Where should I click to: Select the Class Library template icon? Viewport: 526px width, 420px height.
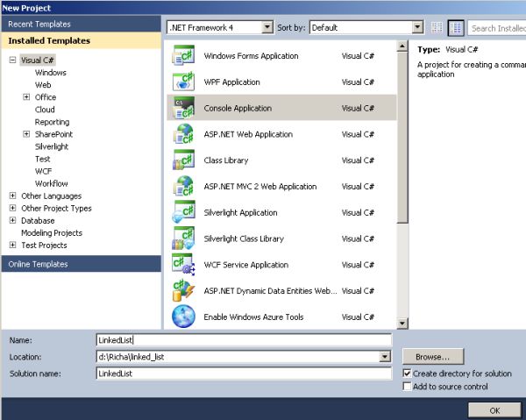click(183, 160)
